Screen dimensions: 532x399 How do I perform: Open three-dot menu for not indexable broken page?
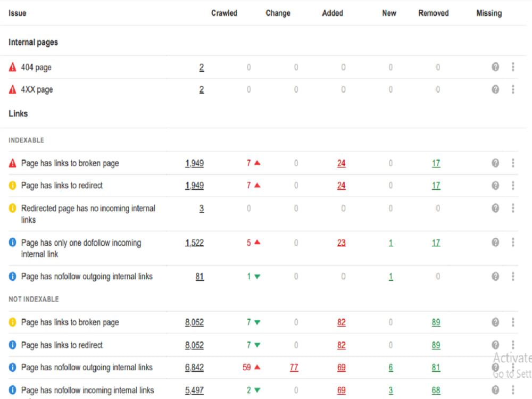[x=513, y=322]
